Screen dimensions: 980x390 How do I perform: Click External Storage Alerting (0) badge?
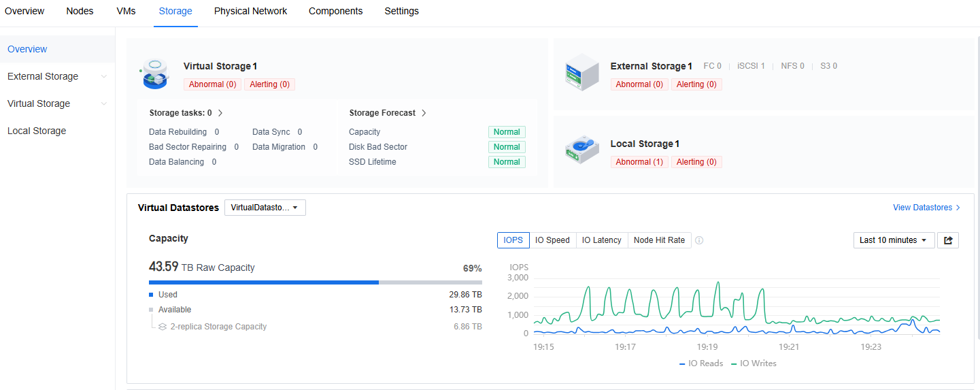(x=696, y=84)
